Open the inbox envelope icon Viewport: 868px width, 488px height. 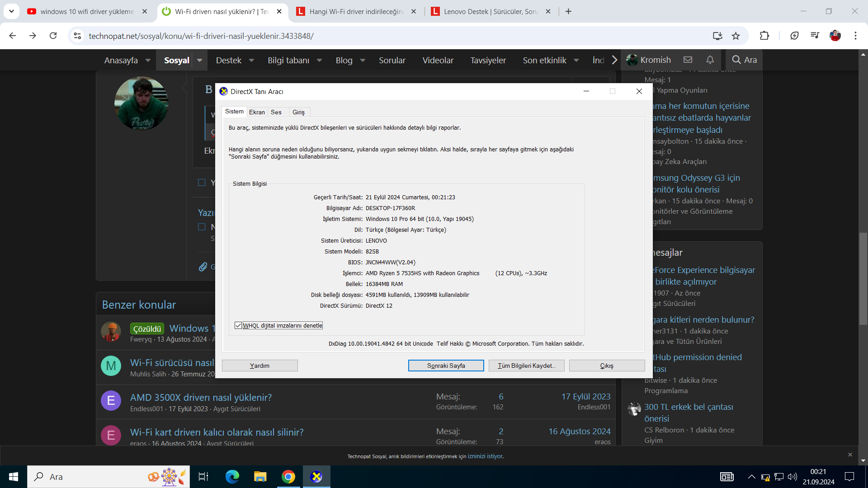coord(688,60)
